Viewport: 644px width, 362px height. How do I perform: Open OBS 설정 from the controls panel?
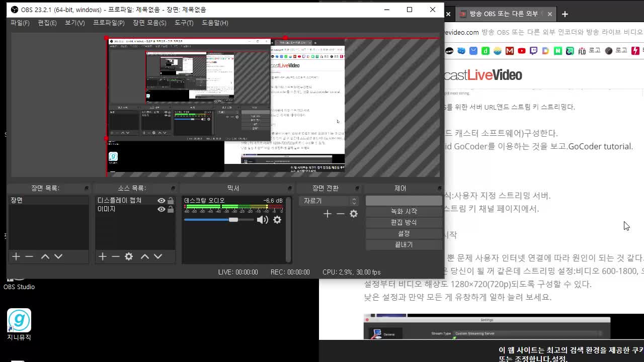(404, 233)
